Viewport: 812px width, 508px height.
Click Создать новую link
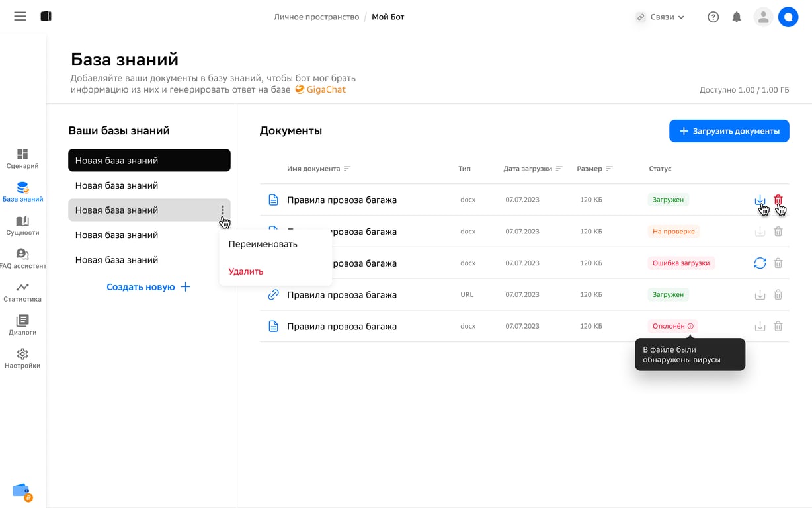click(x=148, y=287)
